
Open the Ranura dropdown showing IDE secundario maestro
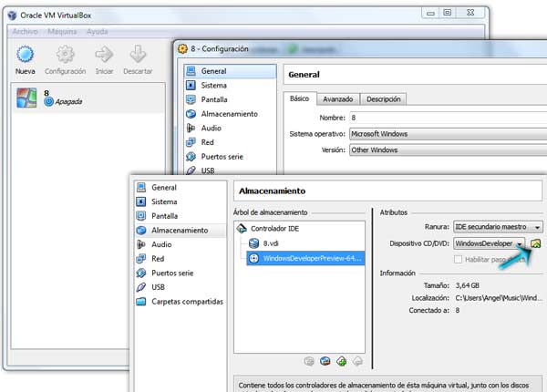[498, 227]
